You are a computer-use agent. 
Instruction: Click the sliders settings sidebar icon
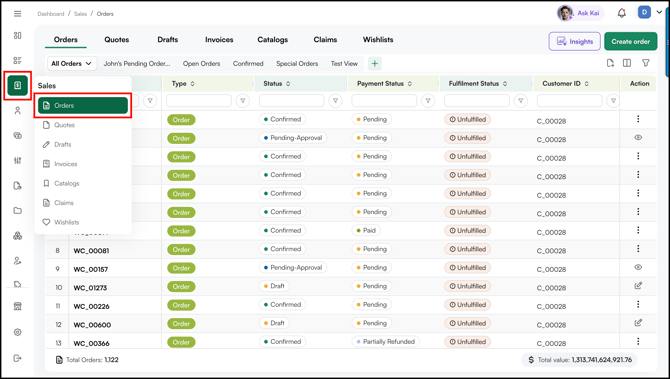pos(18,161)
